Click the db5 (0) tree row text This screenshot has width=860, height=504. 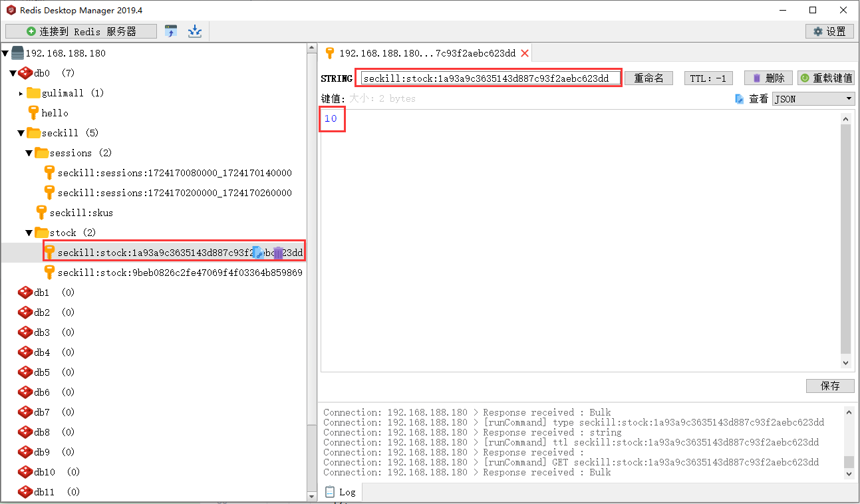pos(55,372)
